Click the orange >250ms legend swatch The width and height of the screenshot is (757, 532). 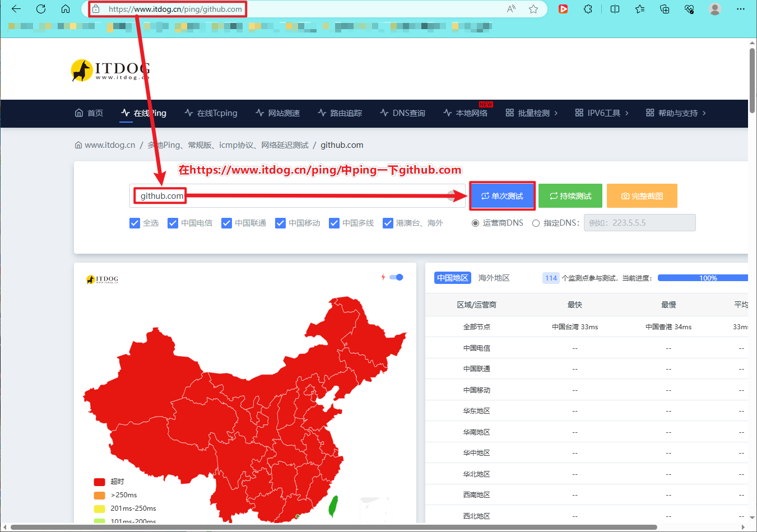coord(99,495)
